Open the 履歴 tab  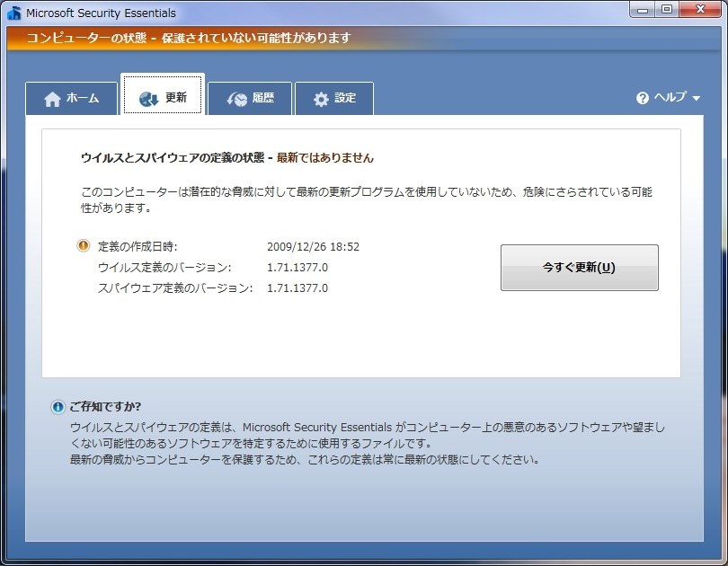(x=249, y=99)
